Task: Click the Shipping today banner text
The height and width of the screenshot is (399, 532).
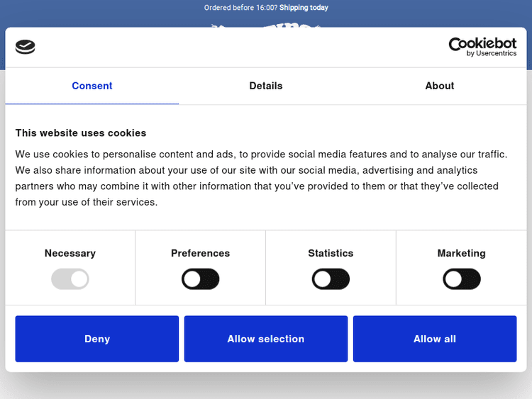Action: tap(304, 8)
